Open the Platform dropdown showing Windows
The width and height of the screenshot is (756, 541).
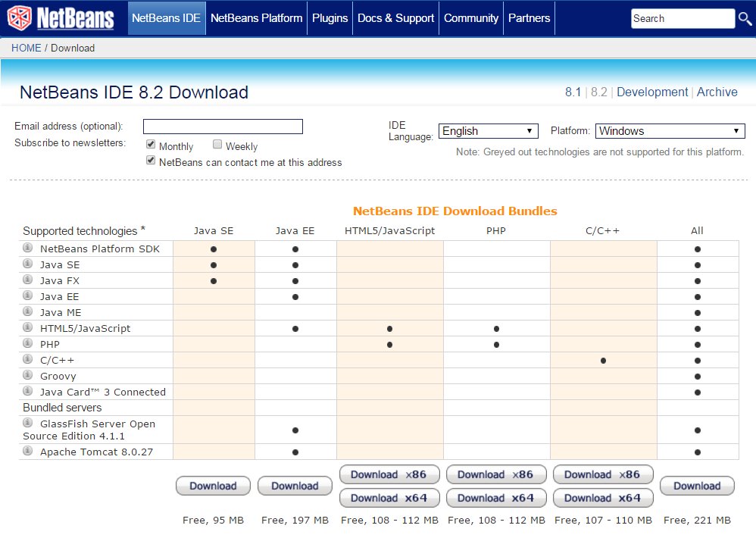(x=670, y=130)
